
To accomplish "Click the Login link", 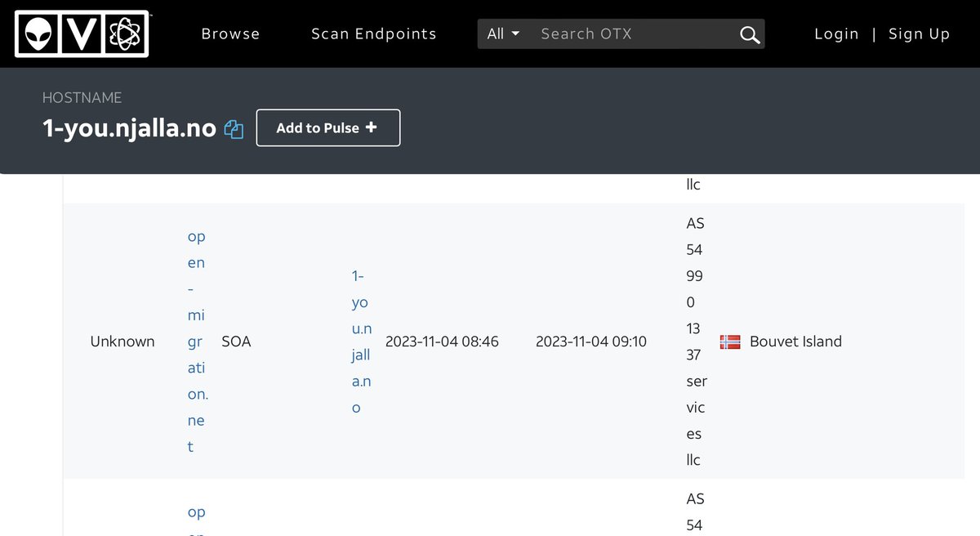I will [836, 34].
